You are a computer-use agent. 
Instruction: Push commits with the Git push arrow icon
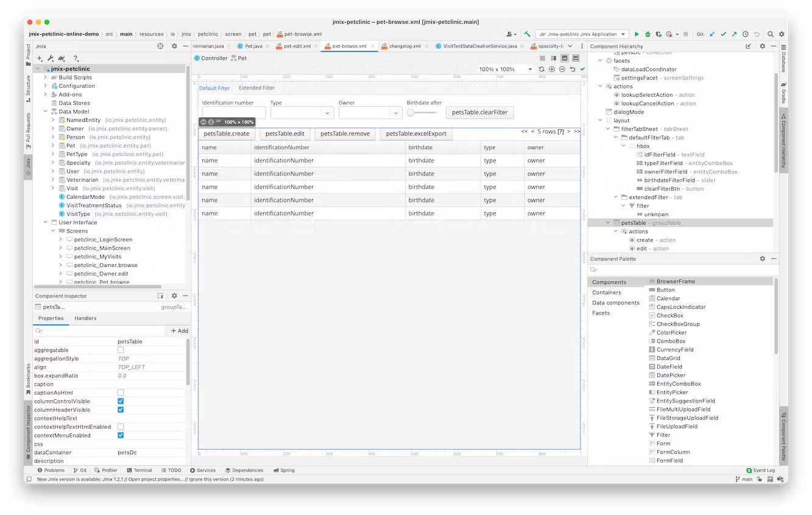coord(735,34)
